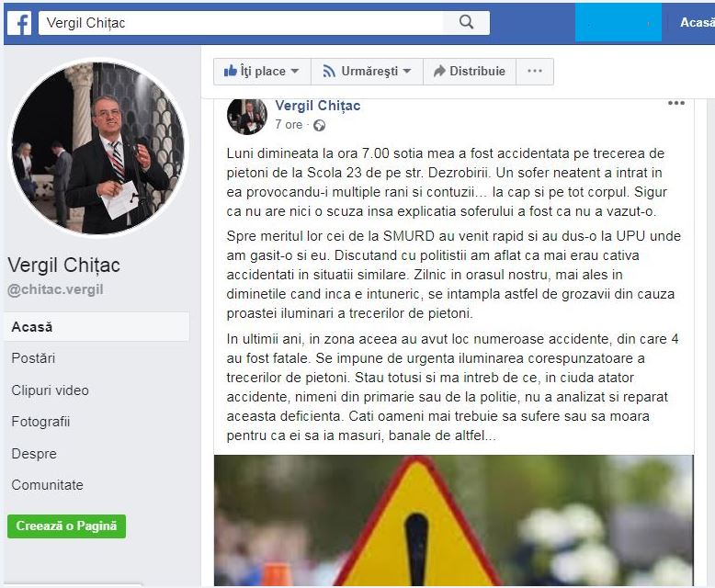Go to the Fotografii section

pyautogui.click(x=40, y=422)
